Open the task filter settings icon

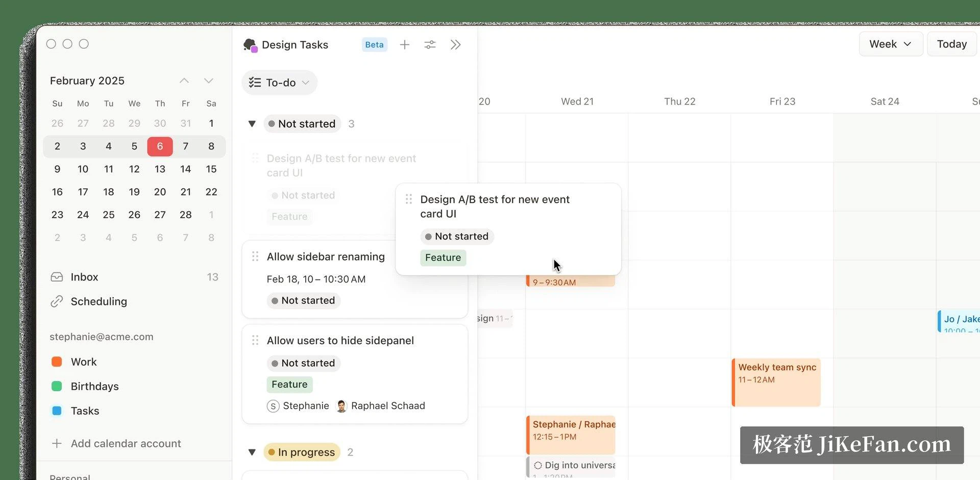430,45
